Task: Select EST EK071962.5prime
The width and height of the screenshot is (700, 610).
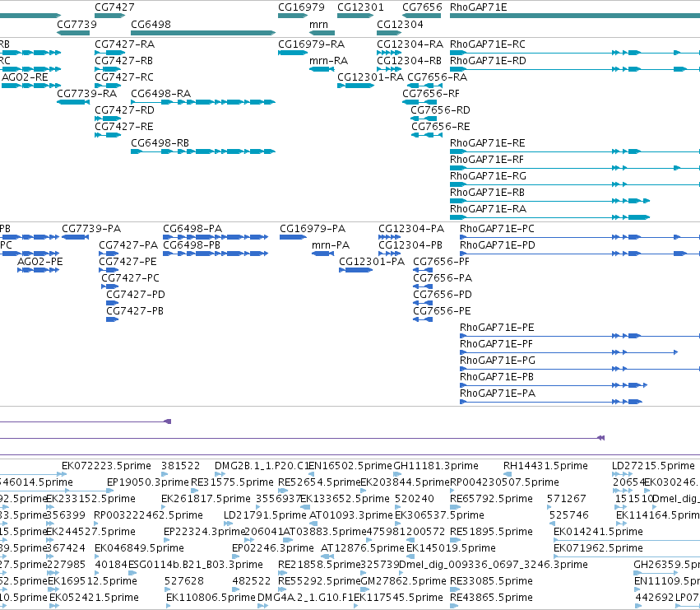Action: click(x=598, y=548)
